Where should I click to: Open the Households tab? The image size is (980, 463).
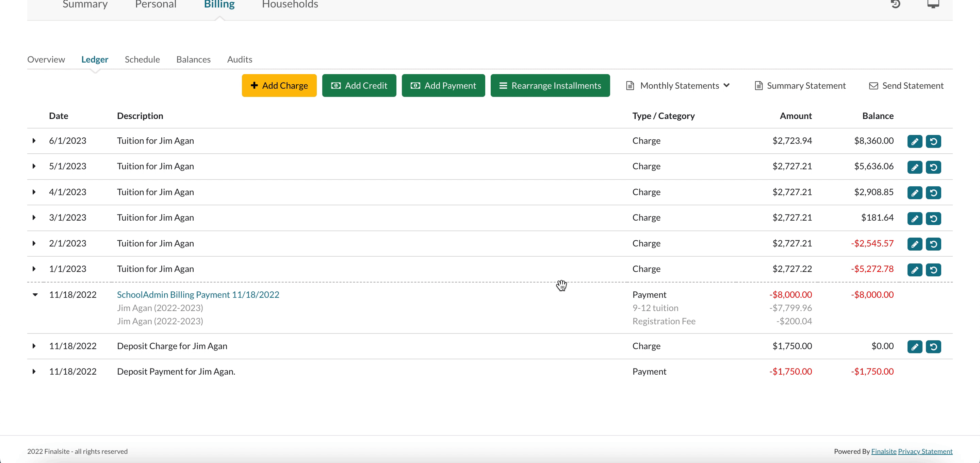pyautogui.click(x=290, y=4)
